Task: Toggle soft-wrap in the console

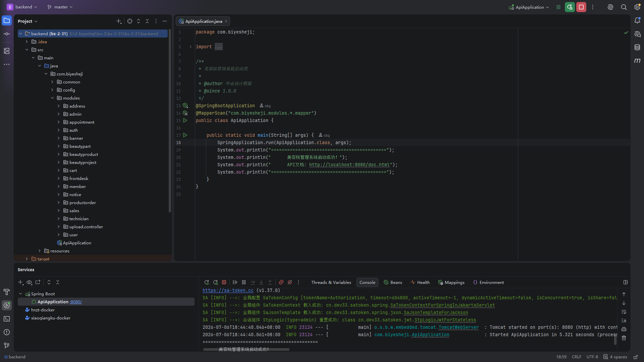Action: pos(624,312)
